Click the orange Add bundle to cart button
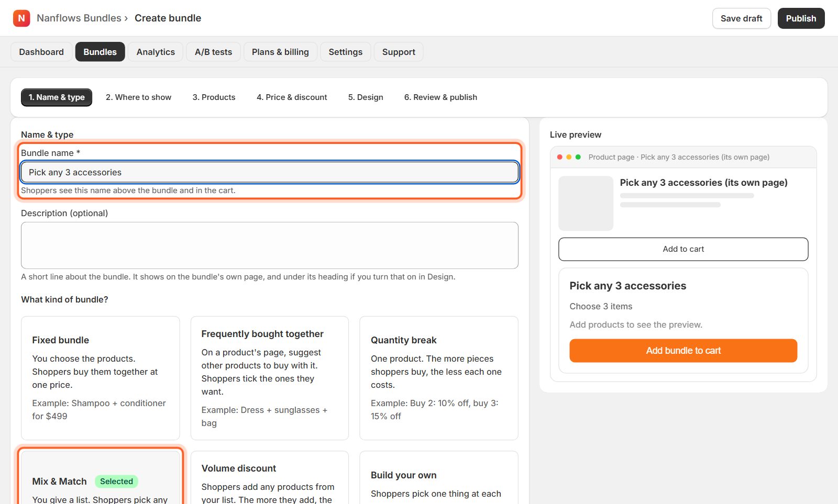The width and height of the screenshot is (838, 504). pyautogui.click(x=683, y=351)
